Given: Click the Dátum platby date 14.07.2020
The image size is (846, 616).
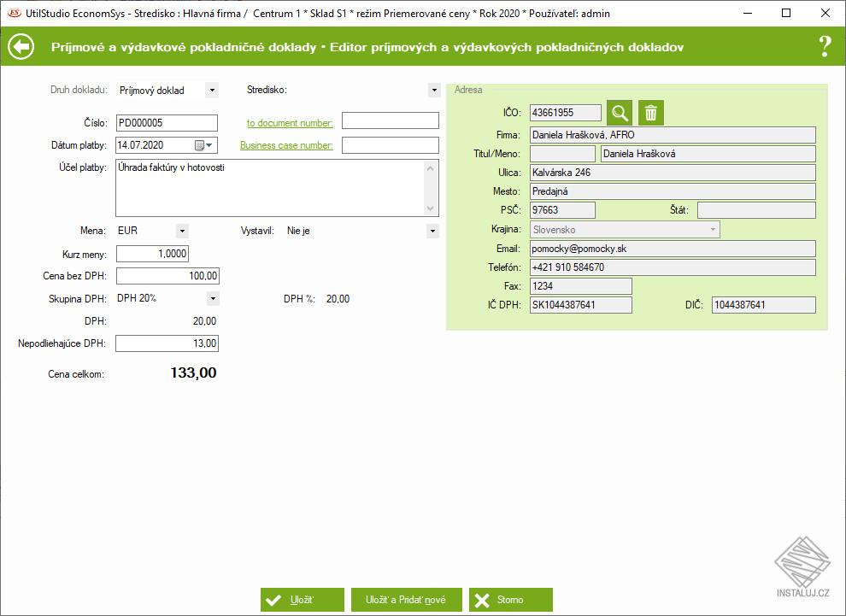Looking at the screenshot, I should pyautogui.click(x=140, y=145).
